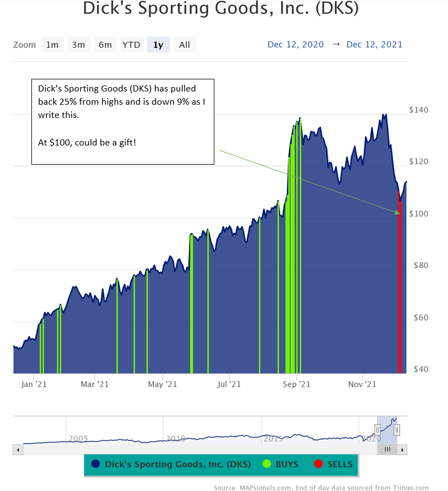This screenshot has height=491, width=448.
Task: Select the 1m zoom range
Action: click(52, 45)
